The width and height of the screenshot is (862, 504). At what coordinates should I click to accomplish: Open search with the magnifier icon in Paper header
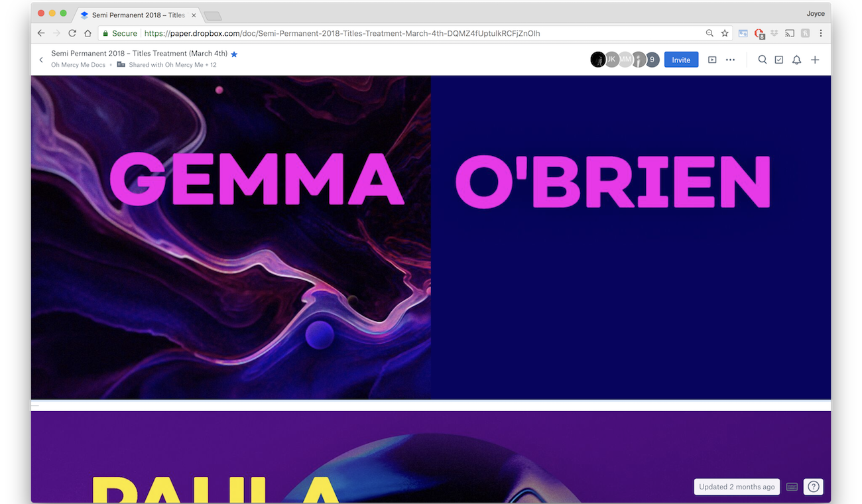coord(763,60)
